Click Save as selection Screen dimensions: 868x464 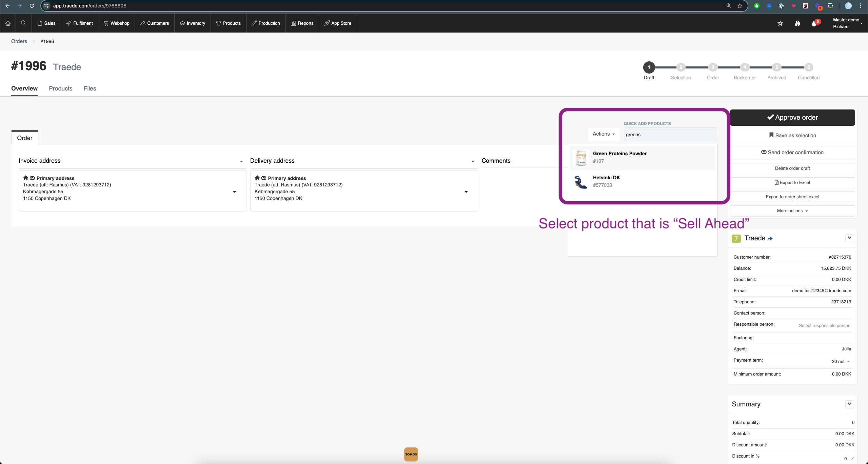pyautogui.click(x=792, y=136)
